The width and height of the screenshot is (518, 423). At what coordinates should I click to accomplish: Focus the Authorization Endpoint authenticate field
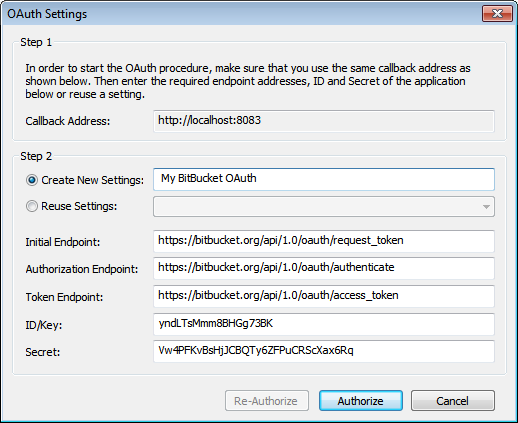click(x=324, y=268)
